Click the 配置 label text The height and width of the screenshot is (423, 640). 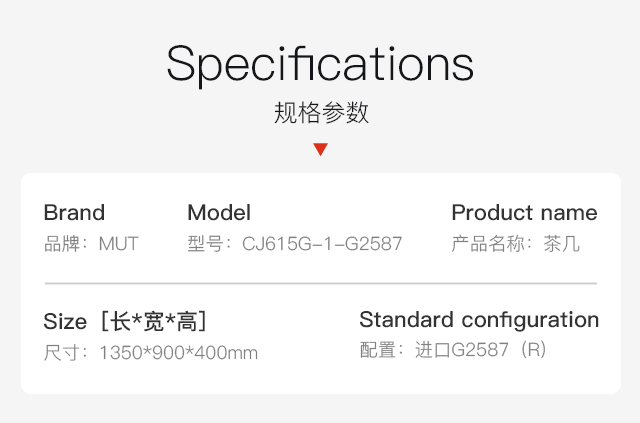point(378,350)
